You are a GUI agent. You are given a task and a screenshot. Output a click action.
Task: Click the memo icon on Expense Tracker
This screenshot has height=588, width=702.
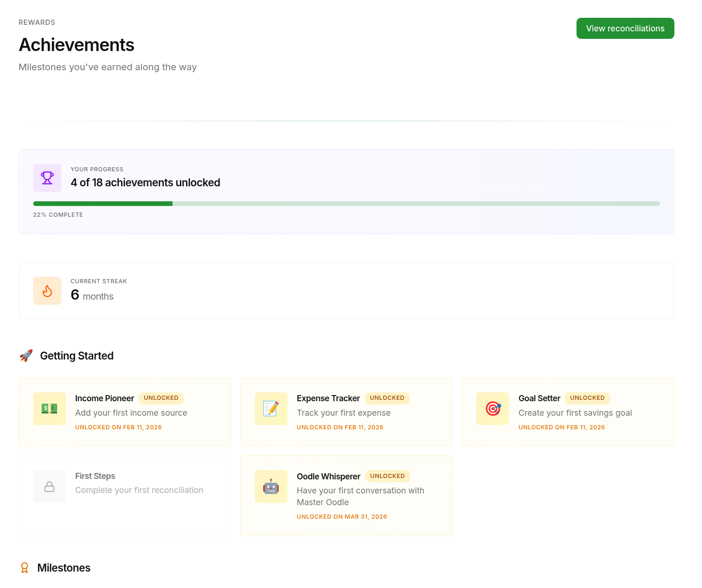[x=271, y=409]
